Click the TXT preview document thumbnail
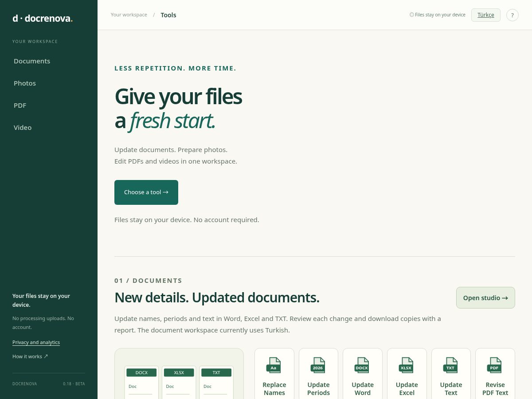 [216, 382]
